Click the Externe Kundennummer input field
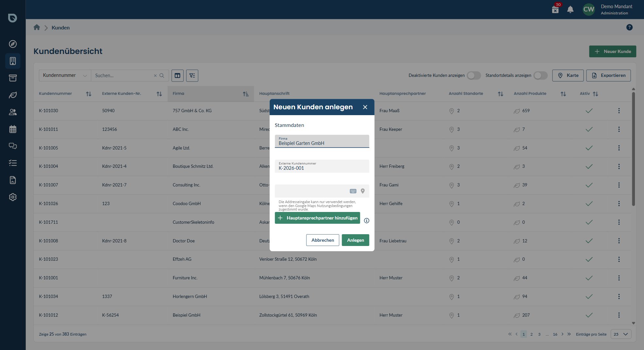This screenshot has width=644, height=350. coord(322,166)
